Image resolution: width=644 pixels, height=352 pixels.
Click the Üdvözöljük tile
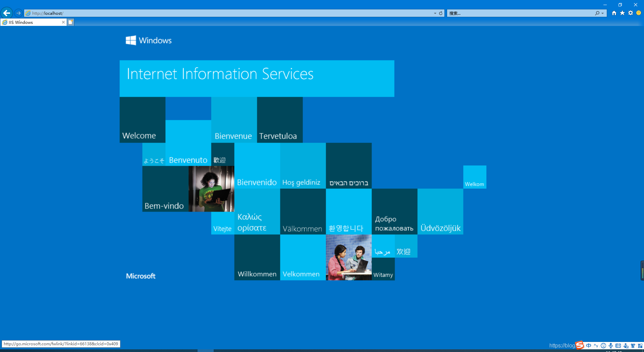pos(440,212)
